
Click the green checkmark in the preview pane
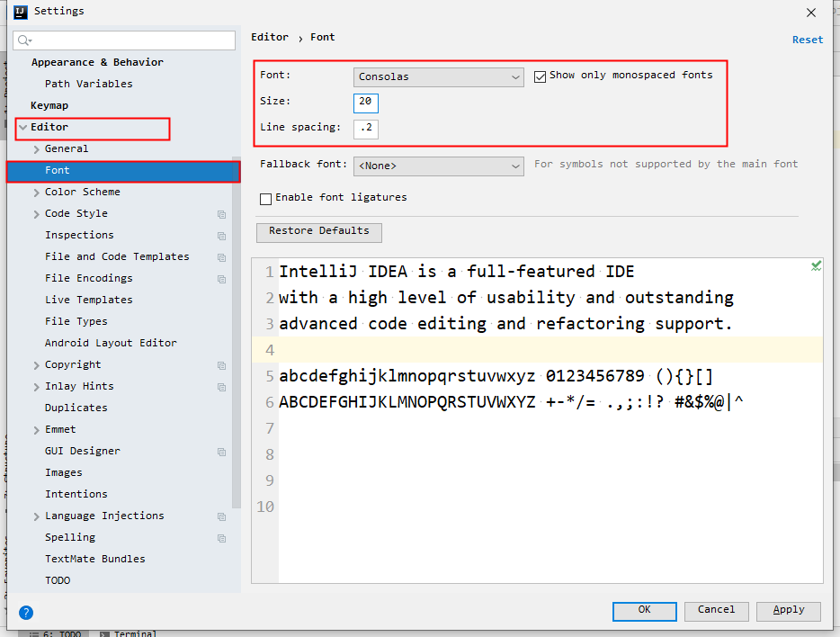point(816,265)
